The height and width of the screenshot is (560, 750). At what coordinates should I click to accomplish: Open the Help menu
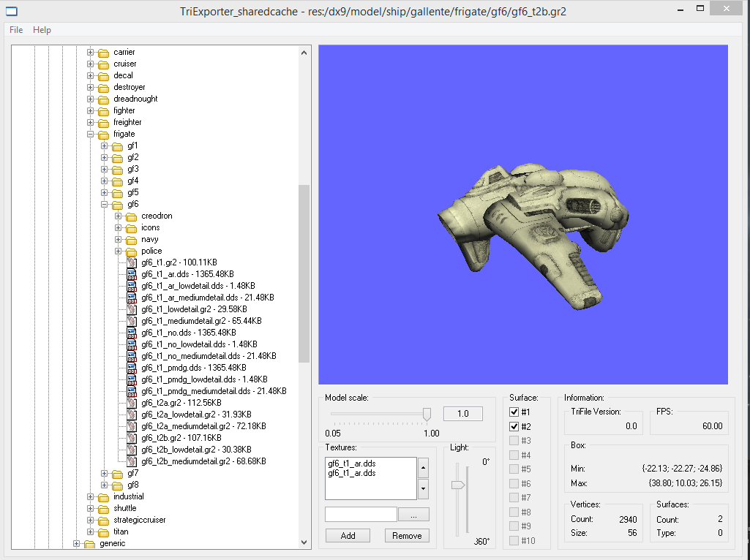tap(42, 30)
